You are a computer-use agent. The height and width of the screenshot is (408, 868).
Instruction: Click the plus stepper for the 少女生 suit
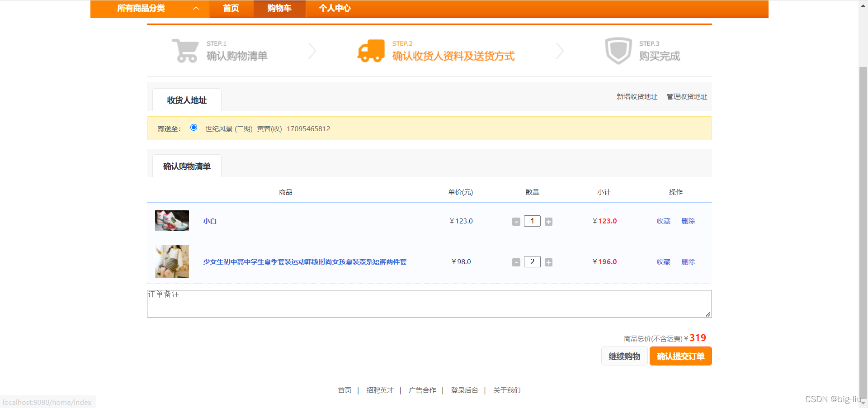(x=548, y=262)
